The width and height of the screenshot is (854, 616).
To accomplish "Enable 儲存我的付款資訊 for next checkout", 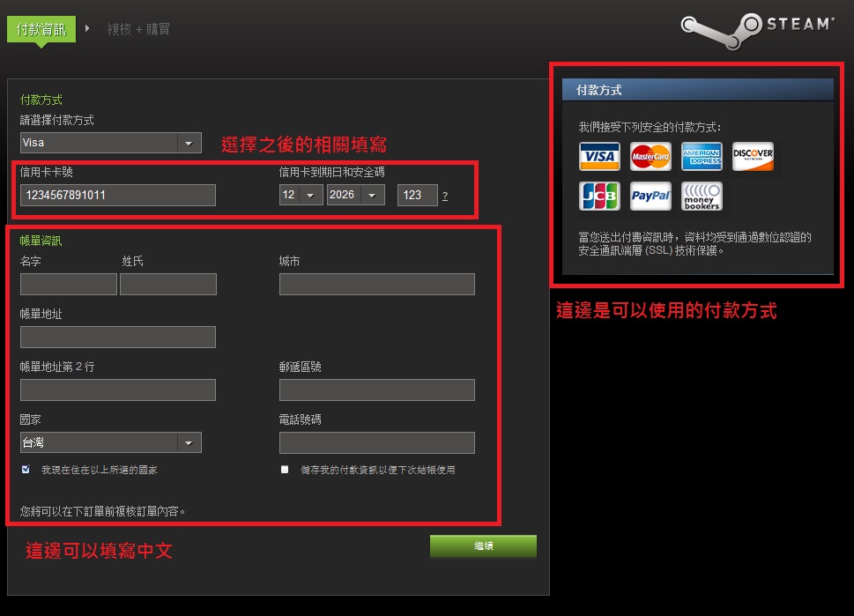I will [284, 470].
